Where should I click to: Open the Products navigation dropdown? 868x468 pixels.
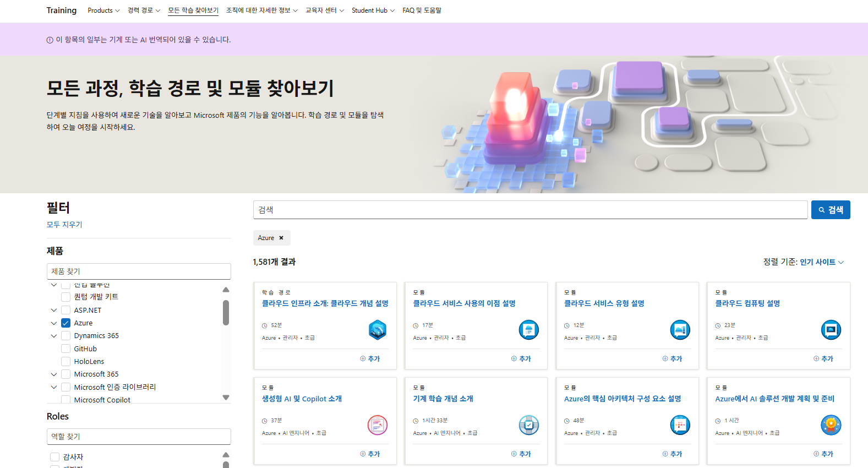tap(103, 10)
